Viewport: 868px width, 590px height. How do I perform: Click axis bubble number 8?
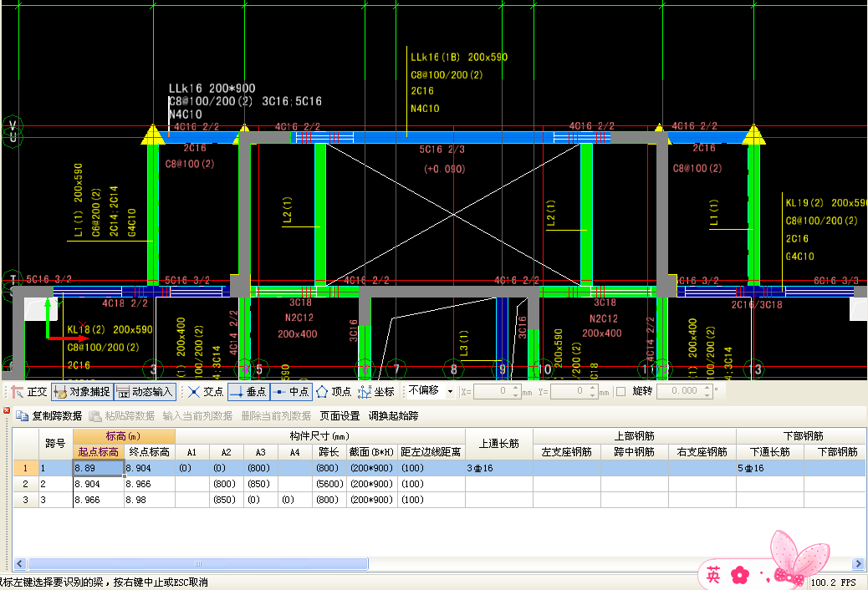454,369
